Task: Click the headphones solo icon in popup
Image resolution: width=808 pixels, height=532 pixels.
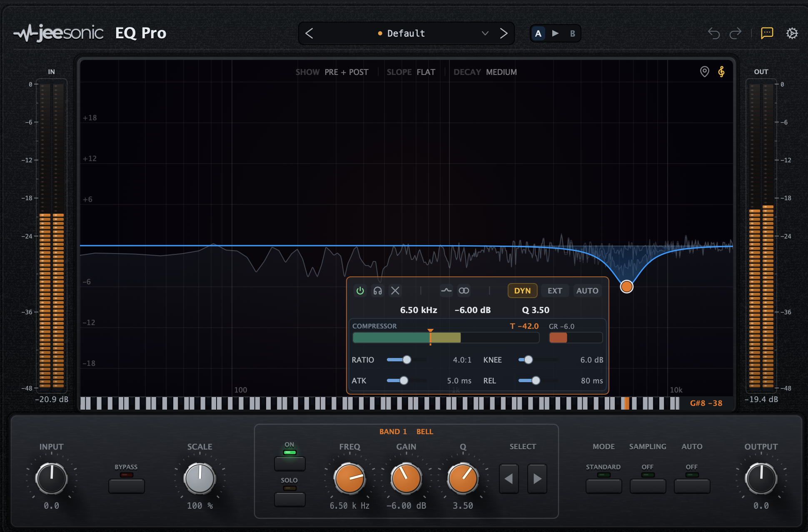Action: tap(378, 291)
